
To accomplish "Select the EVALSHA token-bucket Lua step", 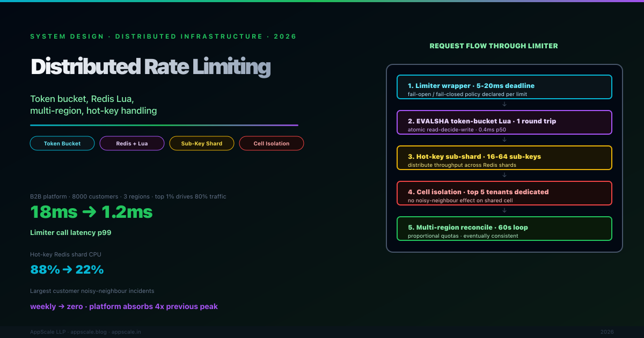I will click(504, 122).
